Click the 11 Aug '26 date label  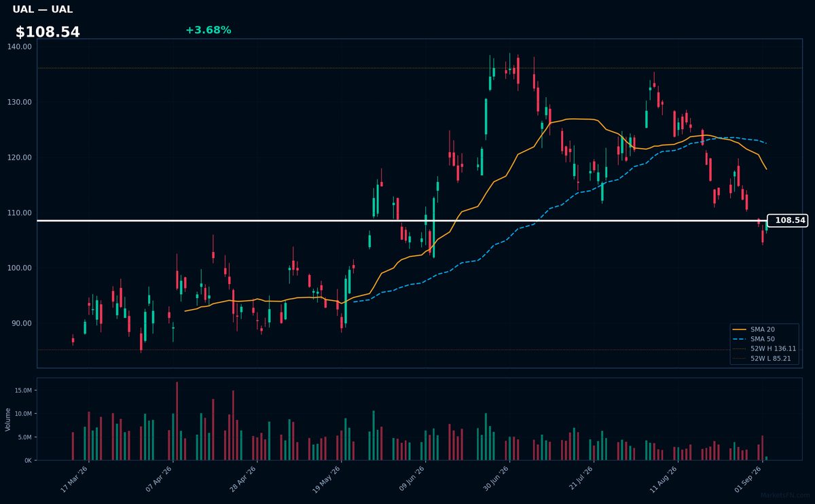[x=663, y=480]
